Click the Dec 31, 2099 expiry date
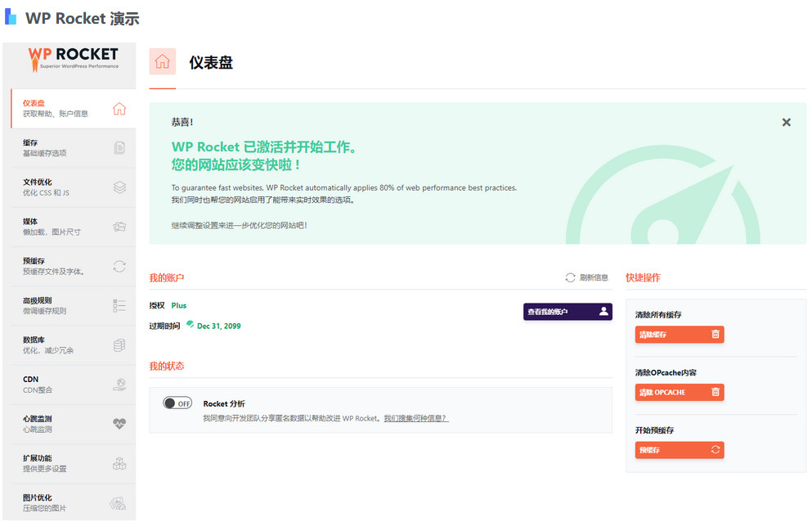Viewport: 812px width, 531px height. [x=218, y=326]
